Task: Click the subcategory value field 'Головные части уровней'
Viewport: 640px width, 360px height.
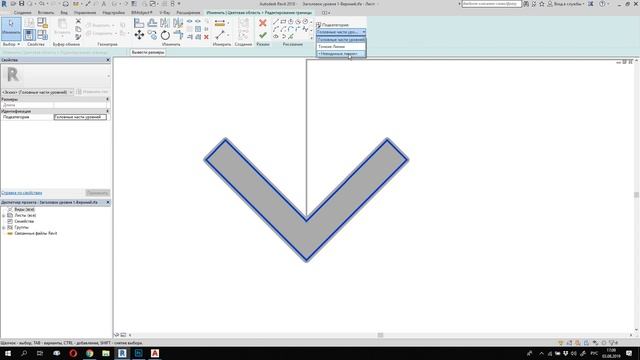Action: point(80,117)
